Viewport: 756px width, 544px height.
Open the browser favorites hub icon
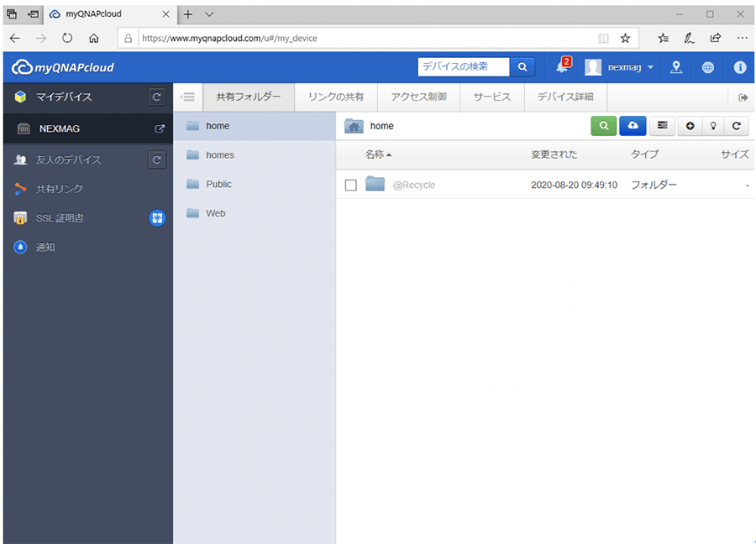click(x=664, y=39)
